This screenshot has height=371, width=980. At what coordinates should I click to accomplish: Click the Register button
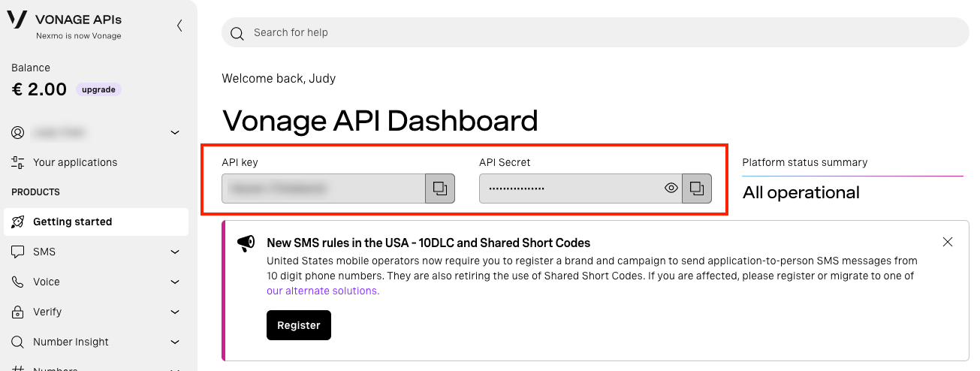(x=298, y=325)
